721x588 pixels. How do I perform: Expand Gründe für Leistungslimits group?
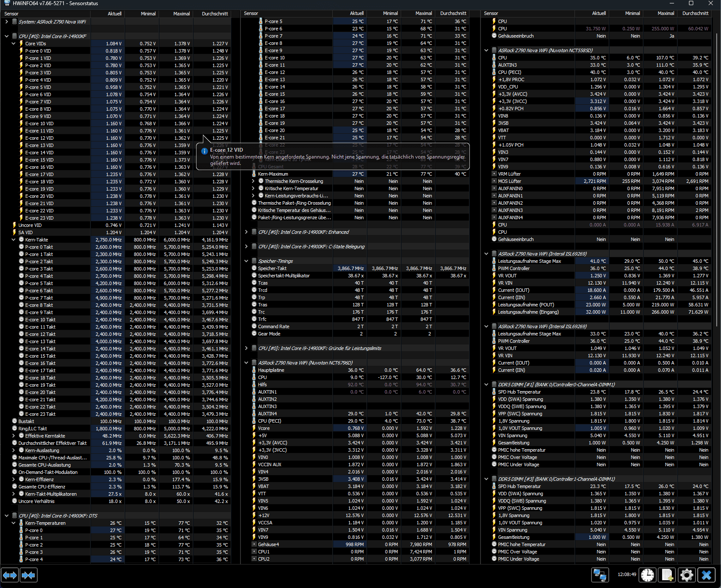pyautogui.click(x=246, y=348)
